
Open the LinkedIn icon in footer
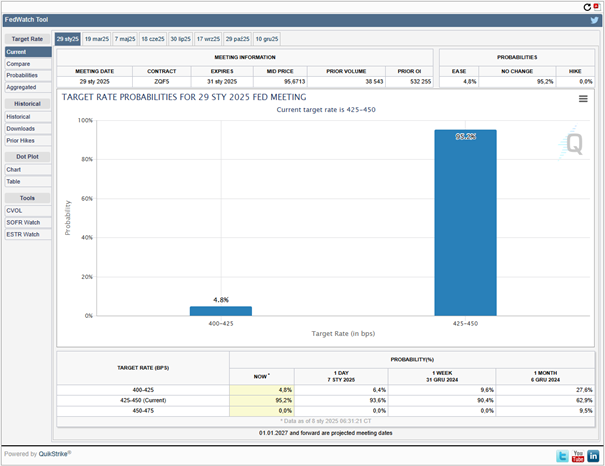594,456
